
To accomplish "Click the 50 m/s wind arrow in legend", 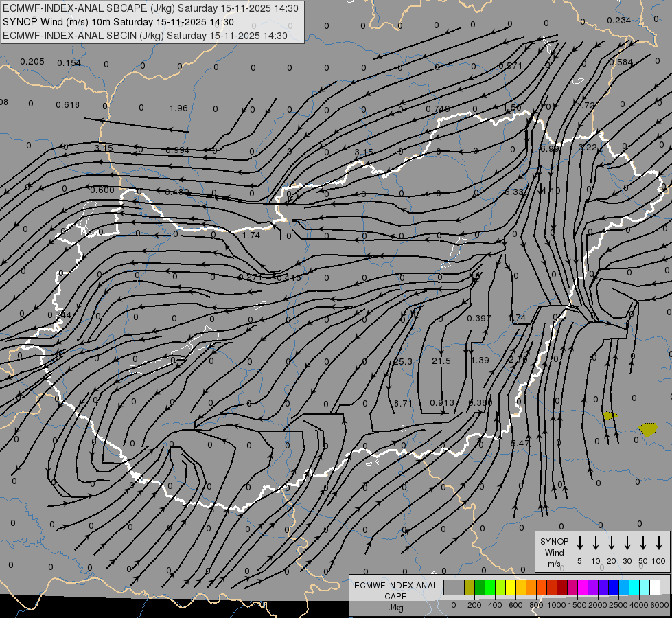I will click(643, 542).
